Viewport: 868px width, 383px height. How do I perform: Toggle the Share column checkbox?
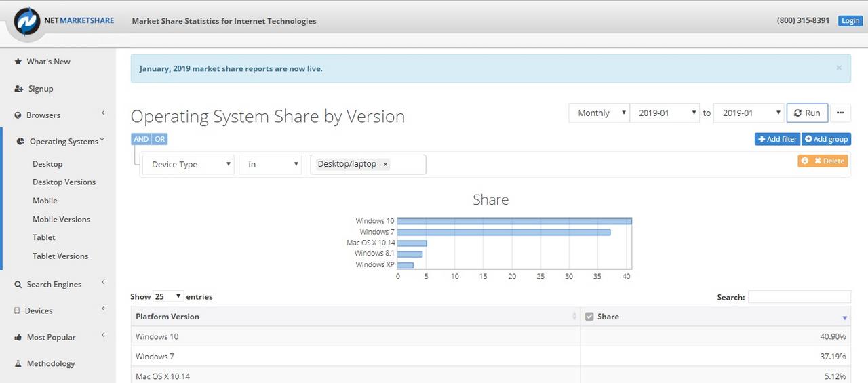tap(589, 317)
